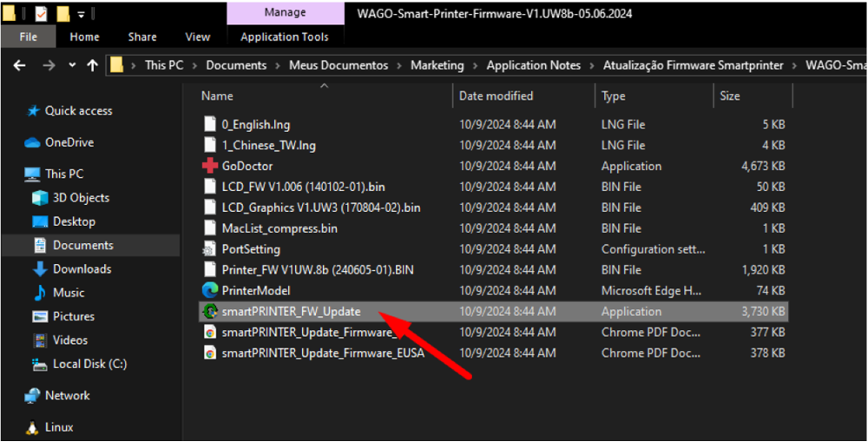Click the PortSetting configuration file icon

pos(209,249)
